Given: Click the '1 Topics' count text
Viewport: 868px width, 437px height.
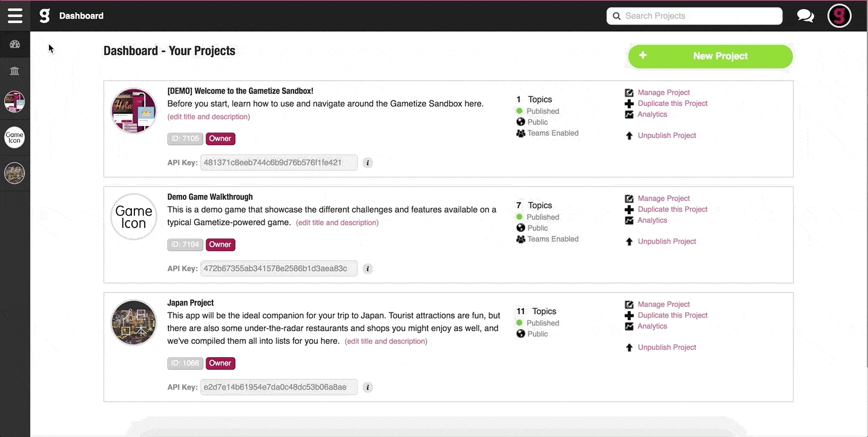Looking at the screenshot, I should (x=534, y=99).
